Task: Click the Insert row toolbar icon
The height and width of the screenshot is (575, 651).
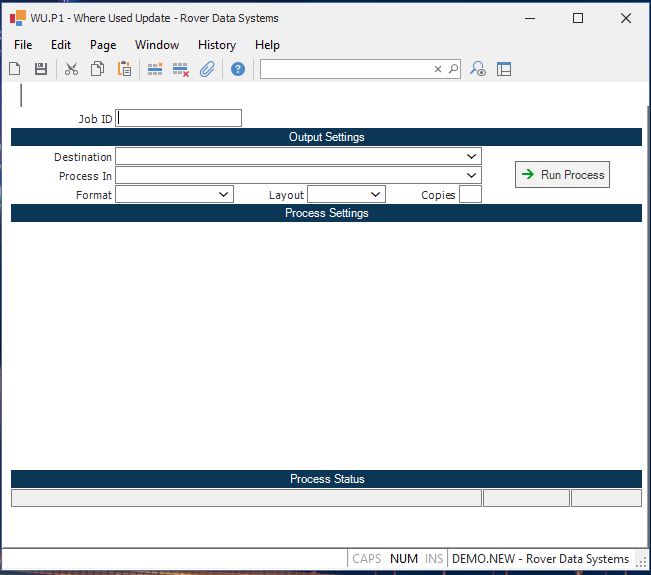Action: click(x=155, y=69)
